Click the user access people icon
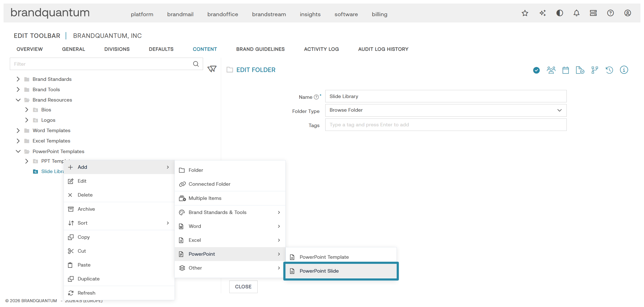The width and height of the screenshot is (644, 307). 551,70
